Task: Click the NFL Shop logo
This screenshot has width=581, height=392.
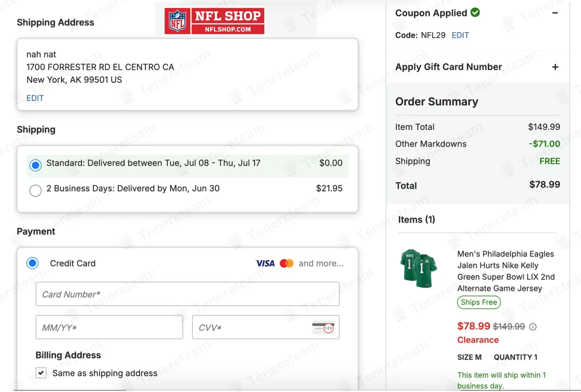Action: coord(214,21)
